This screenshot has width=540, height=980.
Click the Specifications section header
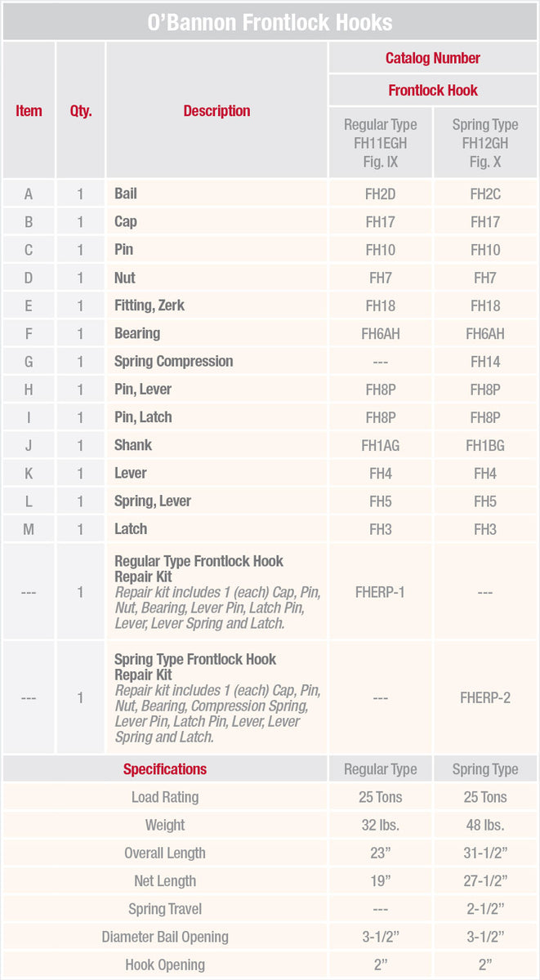click(x=165, y=769)
